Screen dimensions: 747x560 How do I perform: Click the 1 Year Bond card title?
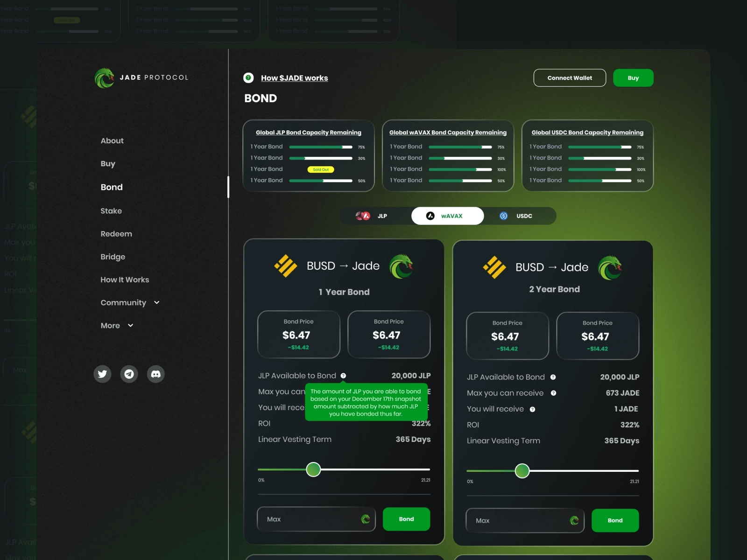[344, 292]
